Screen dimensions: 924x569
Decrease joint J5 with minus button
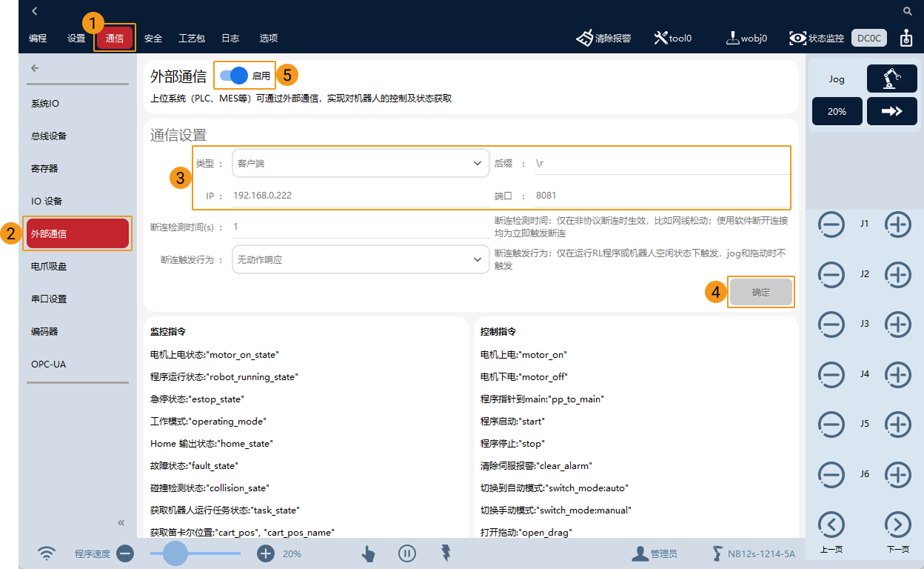click(831, 424)
